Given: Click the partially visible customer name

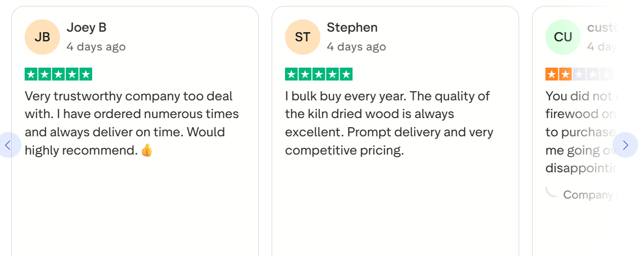Looking at the screenshot, I should point(600,27).
